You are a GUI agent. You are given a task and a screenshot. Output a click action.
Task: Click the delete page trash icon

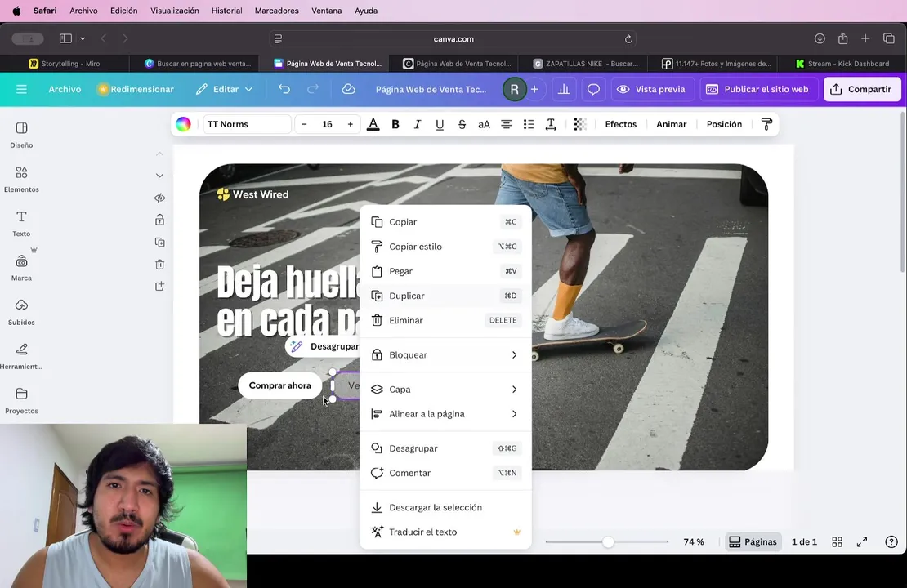pyautogui.click(x=159, y=265)
